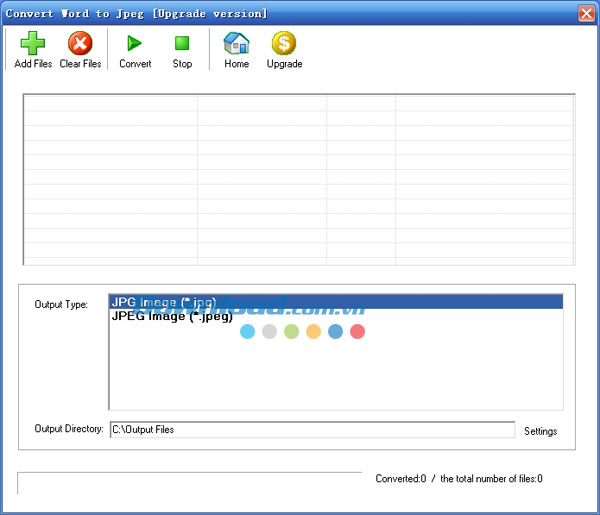The width and height of the screenshot is (600, 515).
Task: Click the gray dot in output list
Action: (x=269, y=332)
